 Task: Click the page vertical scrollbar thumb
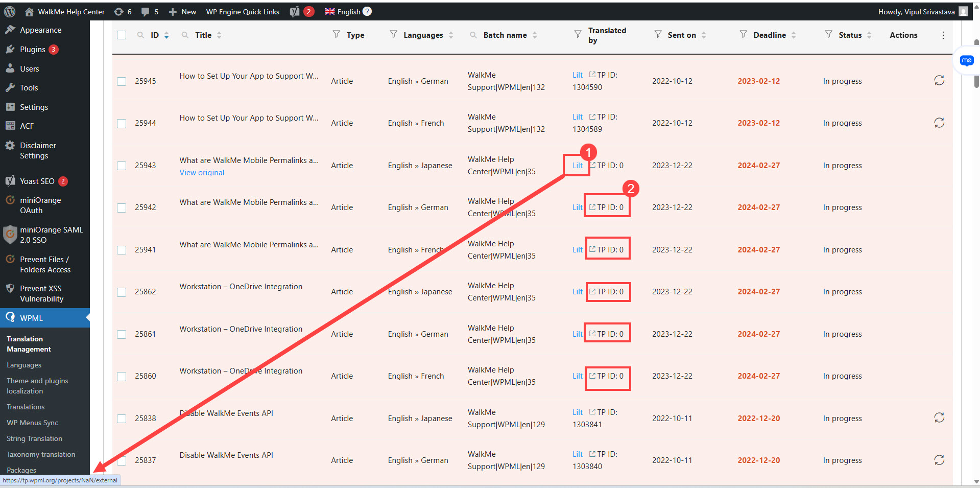(976, 64)
